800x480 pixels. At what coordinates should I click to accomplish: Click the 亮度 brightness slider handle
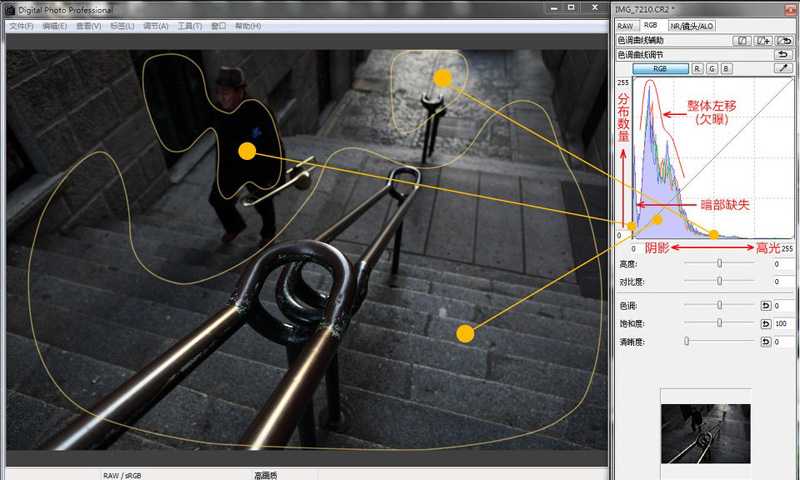tap(719, 263)
